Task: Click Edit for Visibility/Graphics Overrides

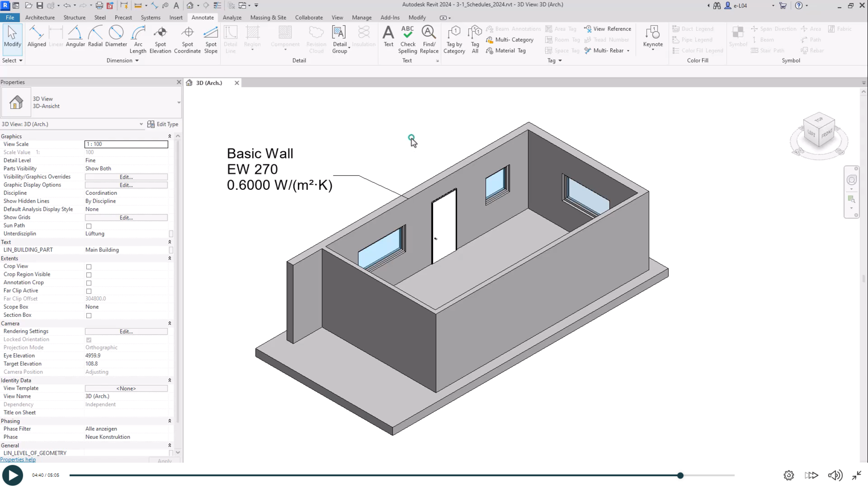Action: click(126, 177)
